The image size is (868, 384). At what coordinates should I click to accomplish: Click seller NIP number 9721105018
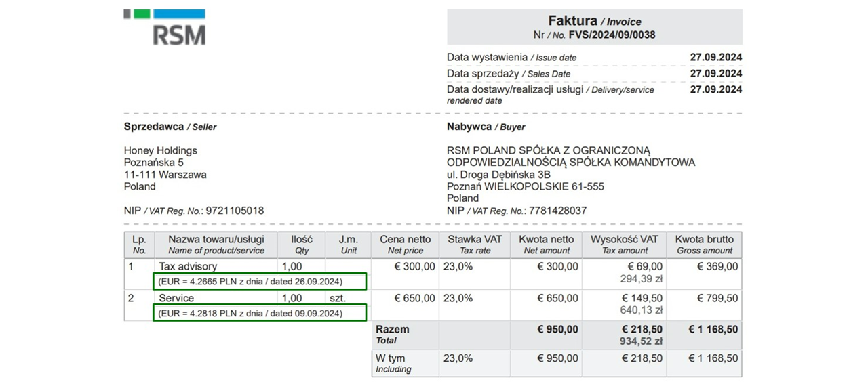pos(235,211)
